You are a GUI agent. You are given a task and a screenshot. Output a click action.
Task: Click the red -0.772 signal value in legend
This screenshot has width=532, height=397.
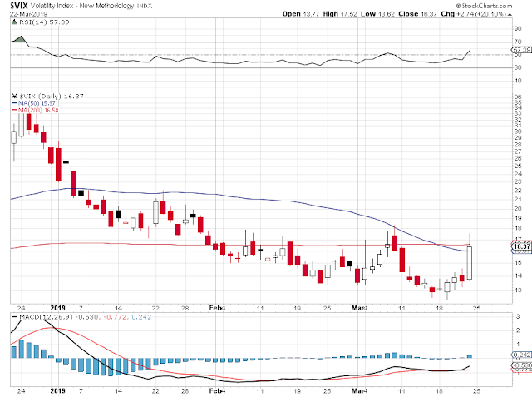115,317
